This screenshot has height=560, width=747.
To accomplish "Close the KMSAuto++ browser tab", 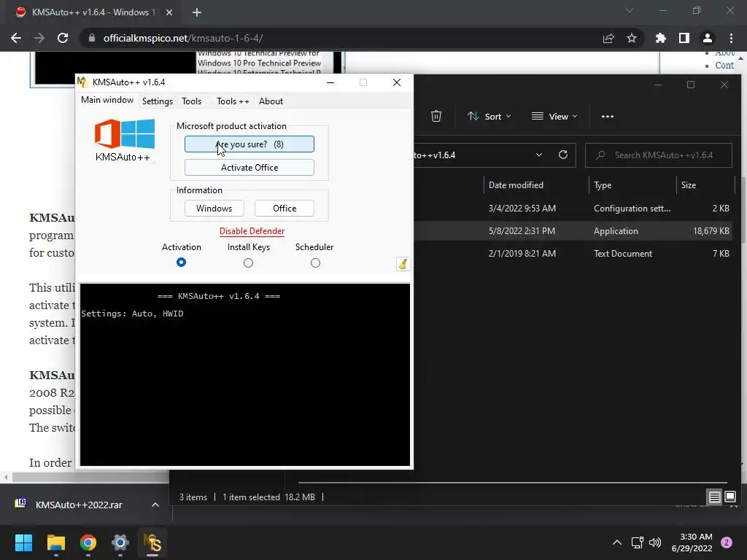I will tap(169, 12).
